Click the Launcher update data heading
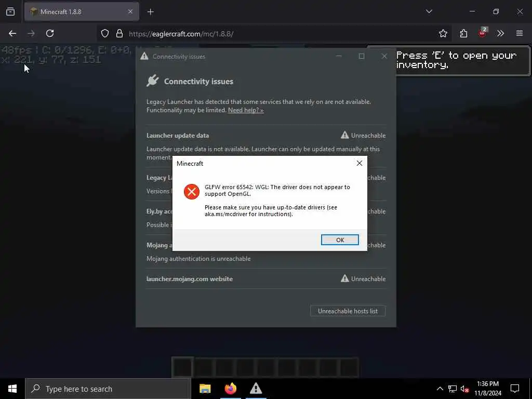The image size is (532, 399). pyautogui.click(x=178, y=136)
